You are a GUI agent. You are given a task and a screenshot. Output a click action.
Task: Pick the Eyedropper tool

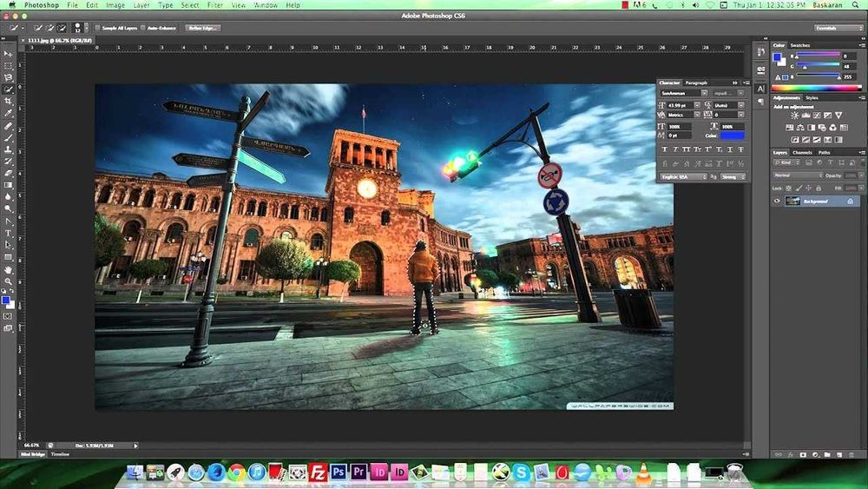point(8,114)
